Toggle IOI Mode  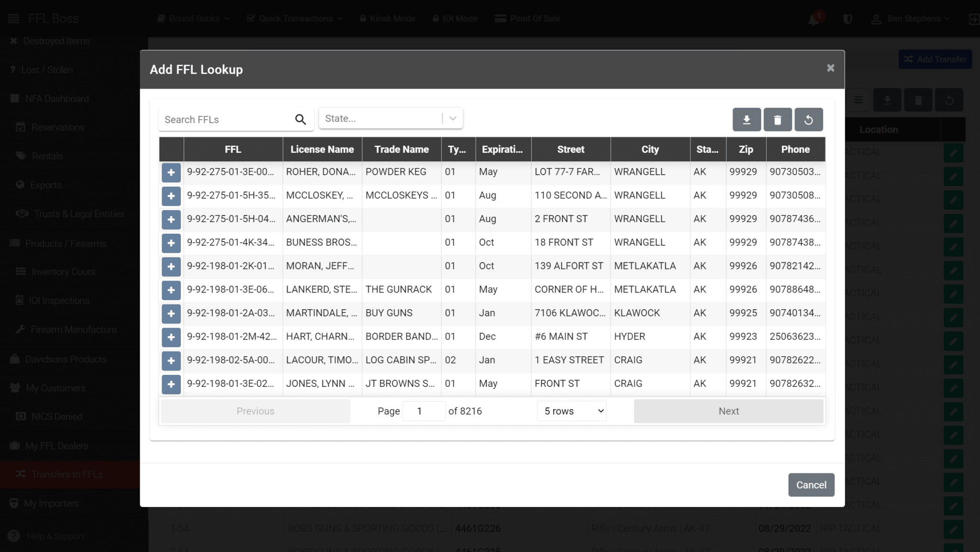click(x=455, y=18)
